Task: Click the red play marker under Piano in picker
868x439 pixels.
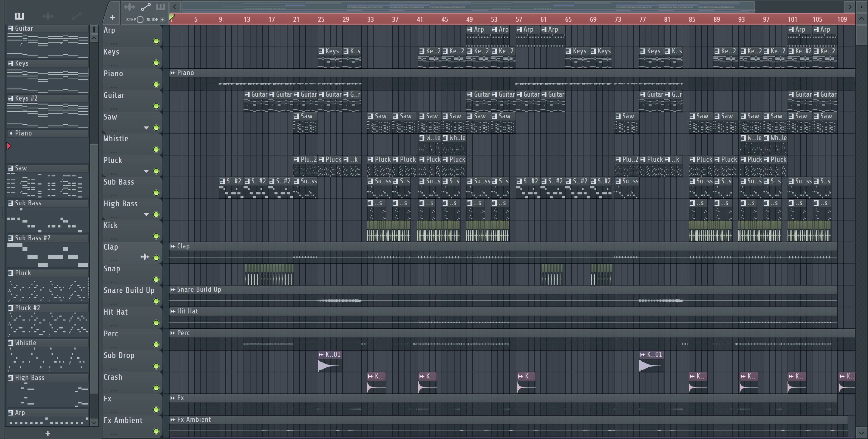Action: [9, 146]
